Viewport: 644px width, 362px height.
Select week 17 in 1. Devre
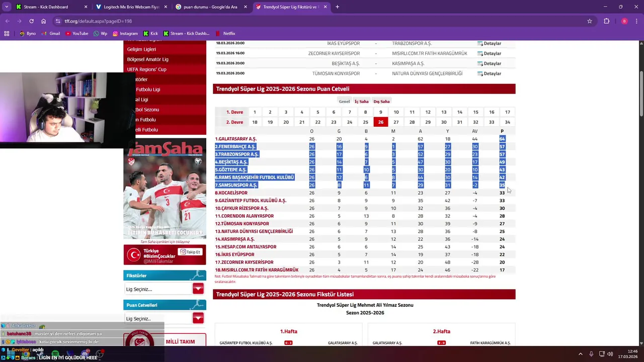507,112
